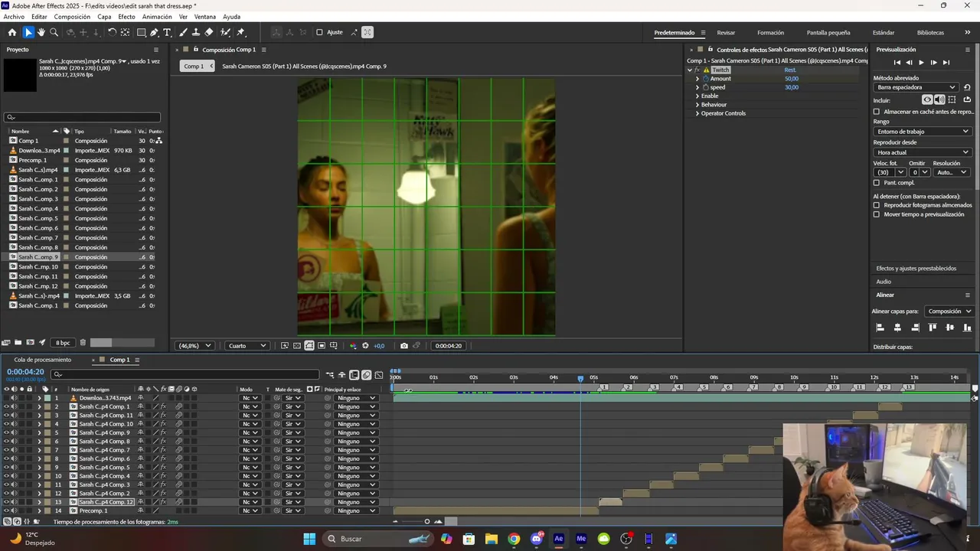Select the Brush tool
This screenshot has height=551, width=980.
tap(184, 32)
